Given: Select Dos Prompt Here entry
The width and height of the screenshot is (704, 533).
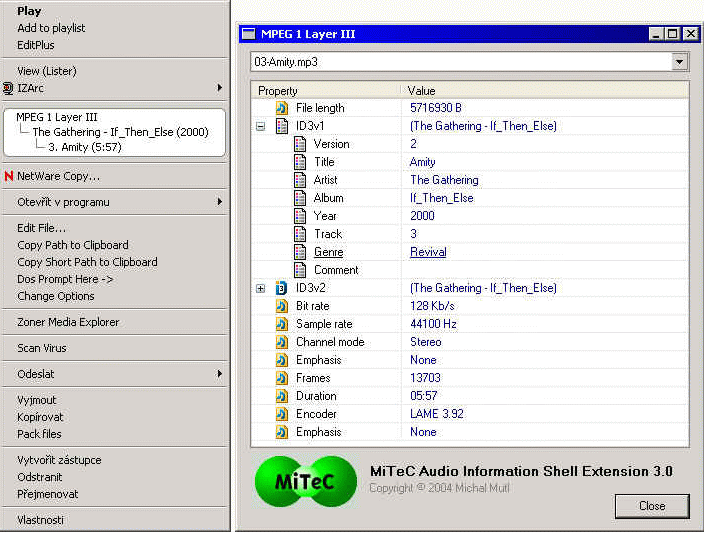Looking at the screenshot, I should 65,279.
